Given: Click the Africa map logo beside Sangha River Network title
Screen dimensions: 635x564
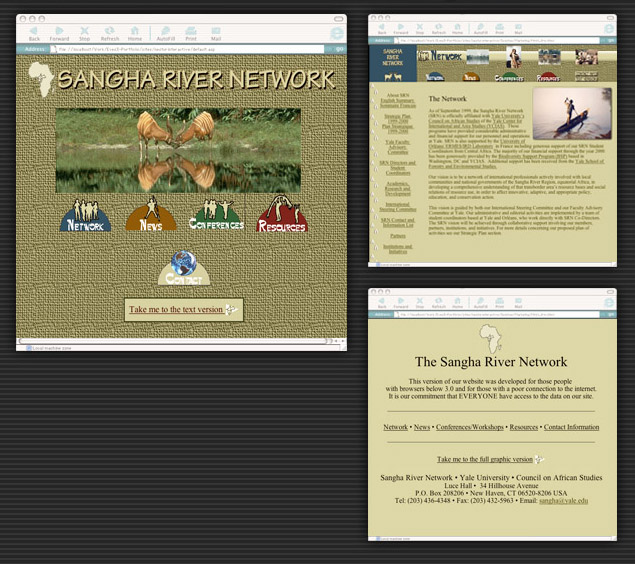Looking at the screenshot, I should point(41,79).
